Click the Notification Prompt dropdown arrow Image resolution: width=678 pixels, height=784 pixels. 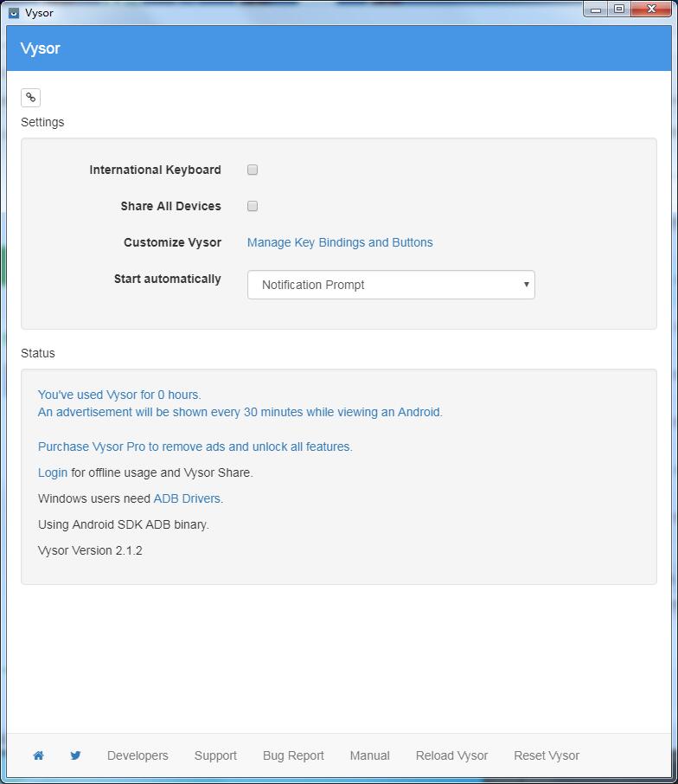pyautogui.click(x=526, y=285)
